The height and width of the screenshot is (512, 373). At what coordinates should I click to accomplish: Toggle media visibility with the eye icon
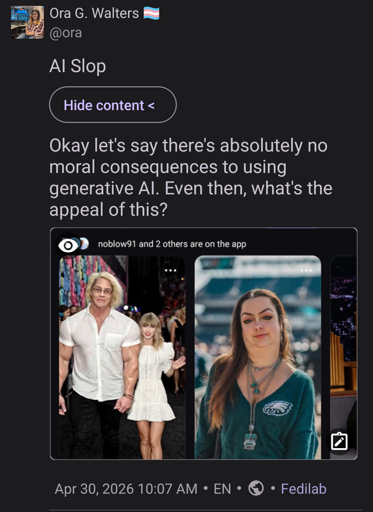click(x=68, y=246)
